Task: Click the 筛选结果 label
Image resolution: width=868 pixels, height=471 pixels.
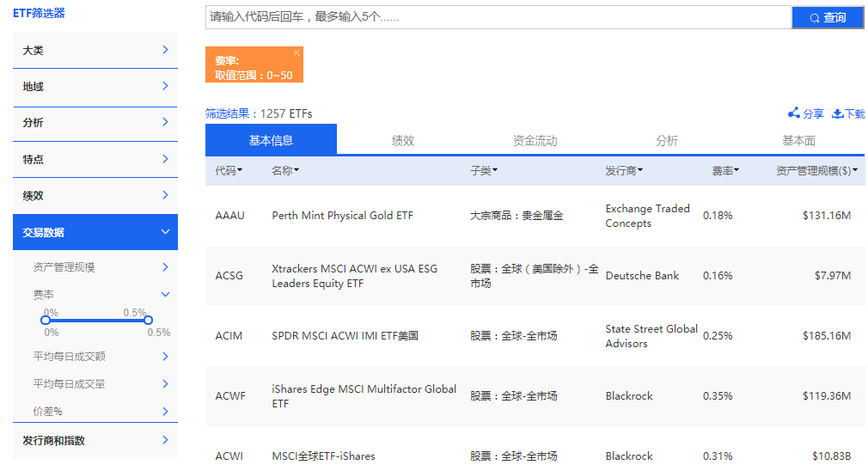Action: click(x=227, y=114)
